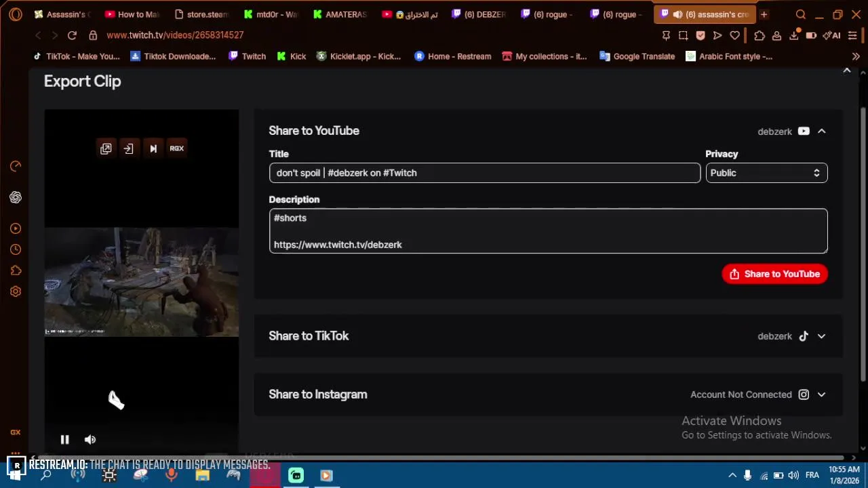Click the detach arrow icon on video overlay
This screenshot has height=488, width=868.
point(129,148)
